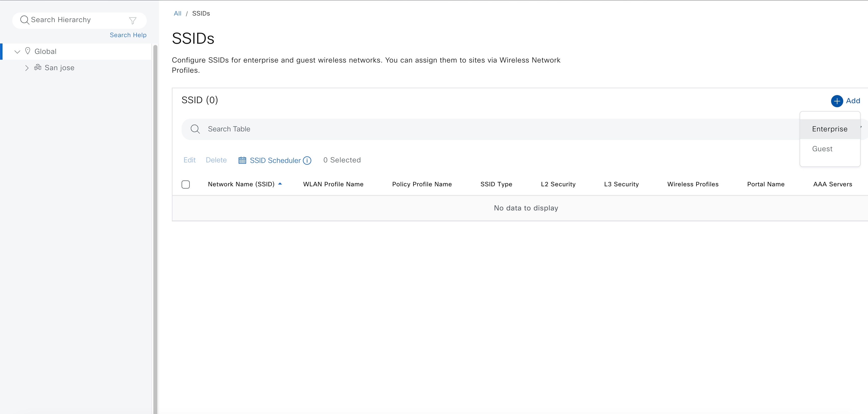The image size is (868, 414).
Task: Open the SSID Scheduler info icon
Action: point(307,161)
